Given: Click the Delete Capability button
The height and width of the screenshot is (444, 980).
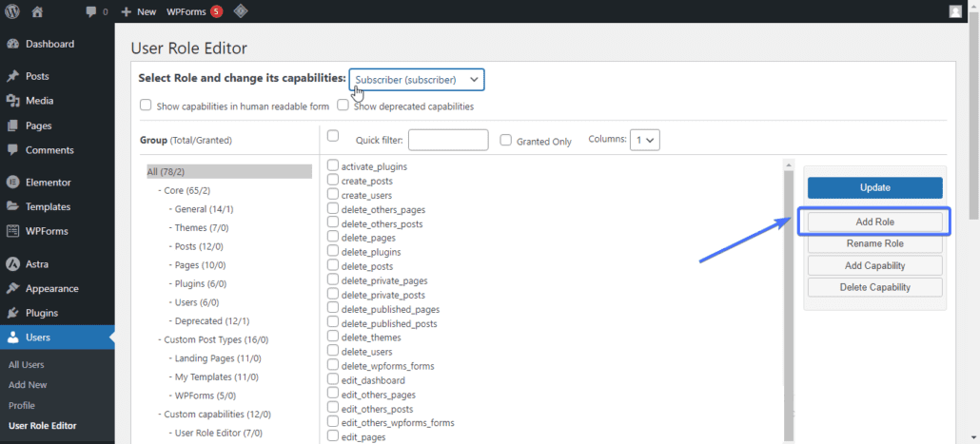Looking at the screenshot, I should (x=874, y=287).
